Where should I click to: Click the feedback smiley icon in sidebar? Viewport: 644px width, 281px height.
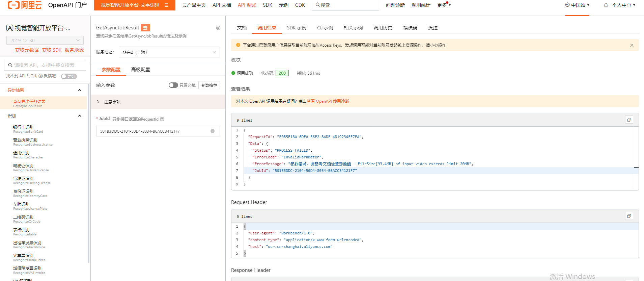coord(40,76)
